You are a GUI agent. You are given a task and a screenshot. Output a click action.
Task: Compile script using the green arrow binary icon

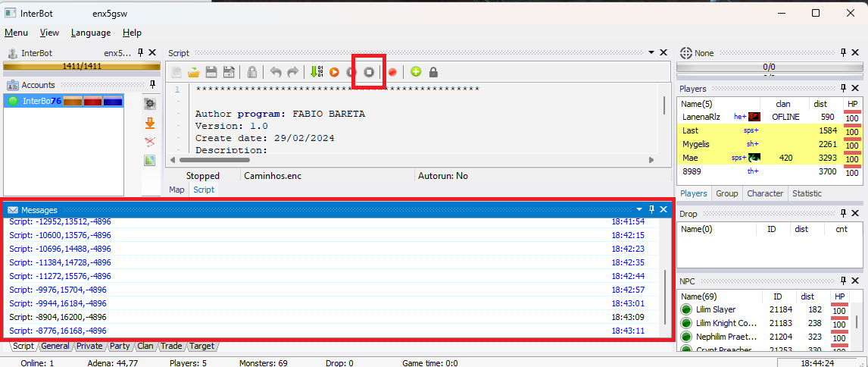point(316,72)
